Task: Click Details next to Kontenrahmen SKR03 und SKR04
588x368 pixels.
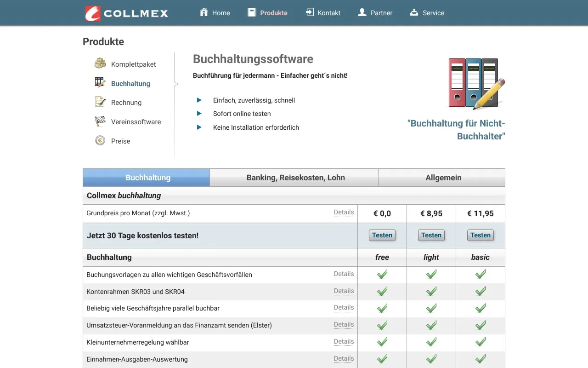Action: click(x=344, y=291)
